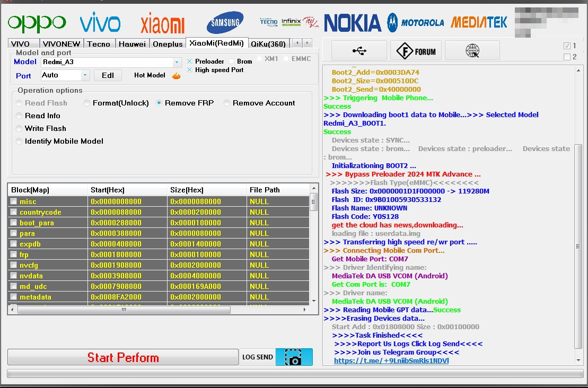The height and width of the screenshot is (388, 588).
Task: Check the frp partition checkbox
Action: click(x=13, y=254)
